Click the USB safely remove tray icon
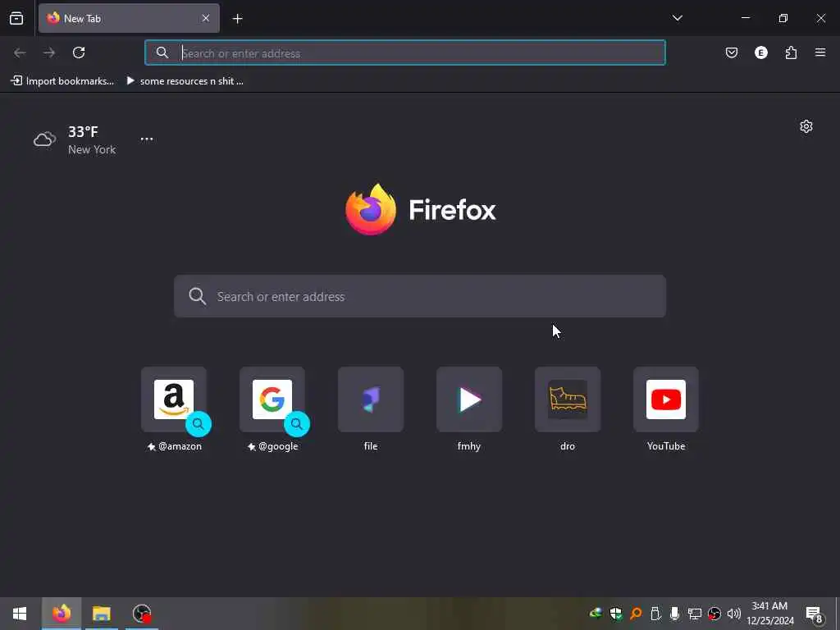840x630 pixels. 655,614
